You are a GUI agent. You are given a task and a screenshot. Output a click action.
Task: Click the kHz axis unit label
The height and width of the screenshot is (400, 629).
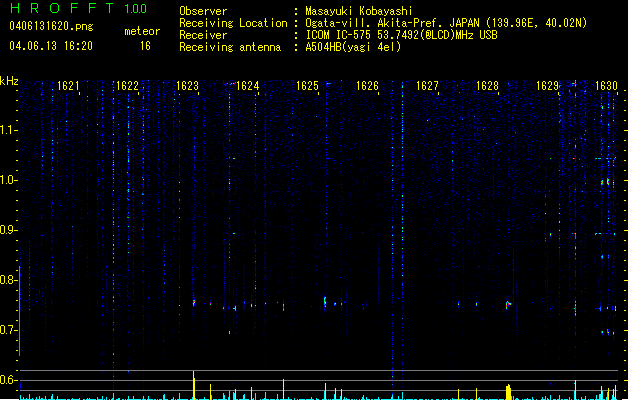[9, 81]
